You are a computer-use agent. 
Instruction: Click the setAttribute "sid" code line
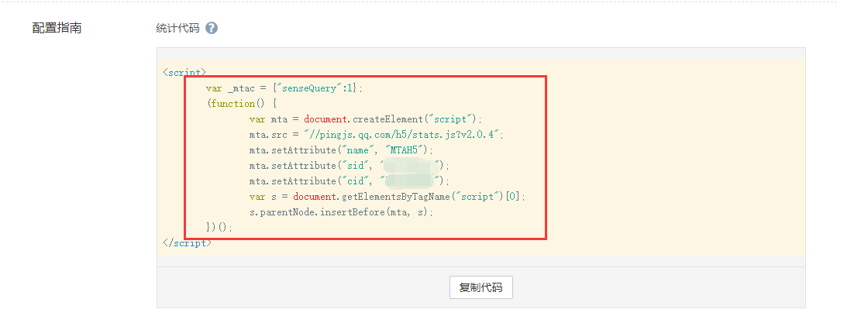pos(350,165)
